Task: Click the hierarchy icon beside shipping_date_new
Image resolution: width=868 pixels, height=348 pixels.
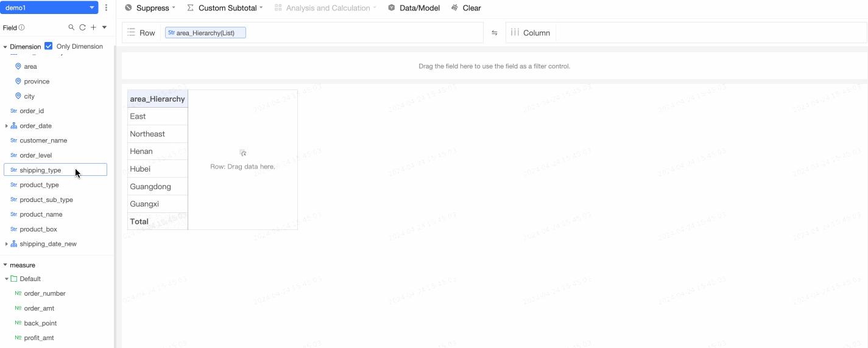Action: click(x=14, y=244)
